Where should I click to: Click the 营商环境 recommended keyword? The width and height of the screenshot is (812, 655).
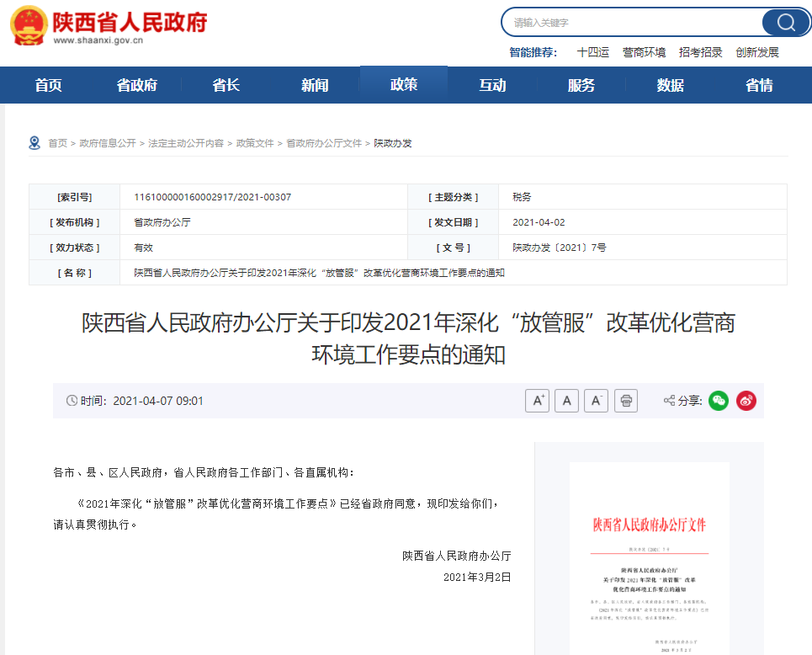click(x=644, y=52)
